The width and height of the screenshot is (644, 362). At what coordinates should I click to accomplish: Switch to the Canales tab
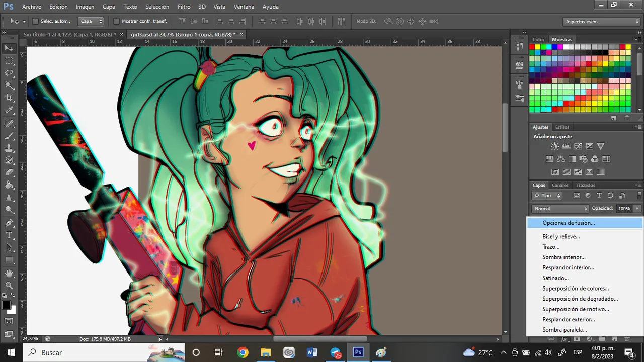pyautogui.click(x=560, y=185)
